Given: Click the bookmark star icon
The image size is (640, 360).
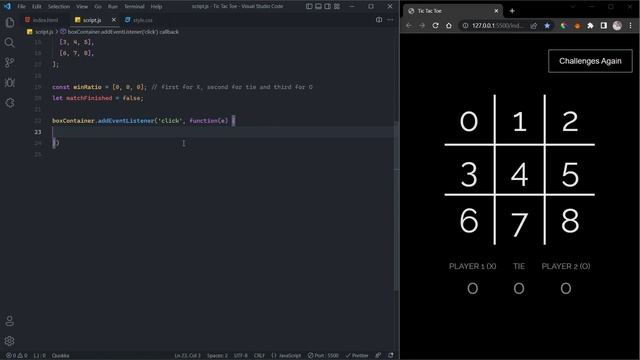Looking at the screenshot, I should [x=547, y=25].
